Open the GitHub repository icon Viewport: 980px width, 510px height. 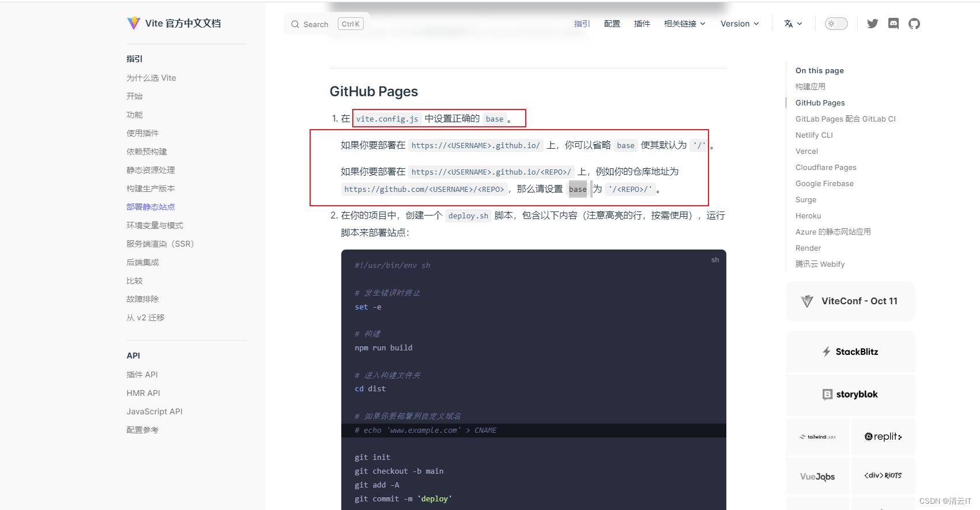pos(914,24)
